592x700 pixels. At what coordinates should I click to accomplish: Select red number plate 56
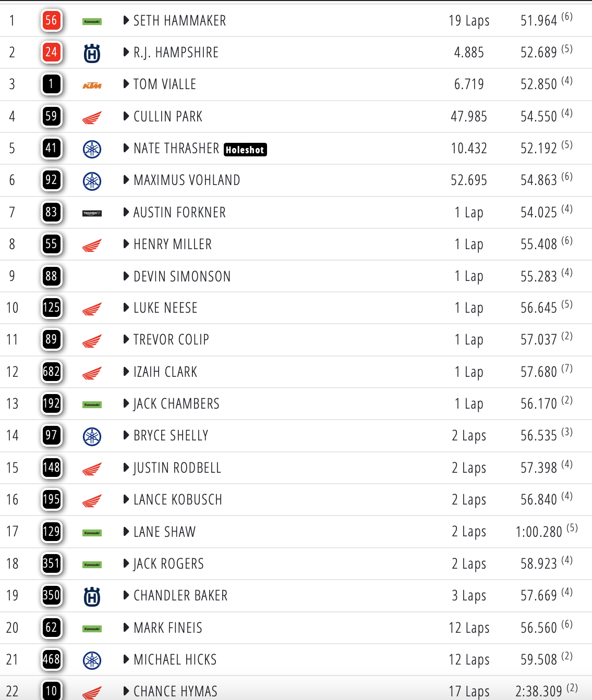point(51,21)
